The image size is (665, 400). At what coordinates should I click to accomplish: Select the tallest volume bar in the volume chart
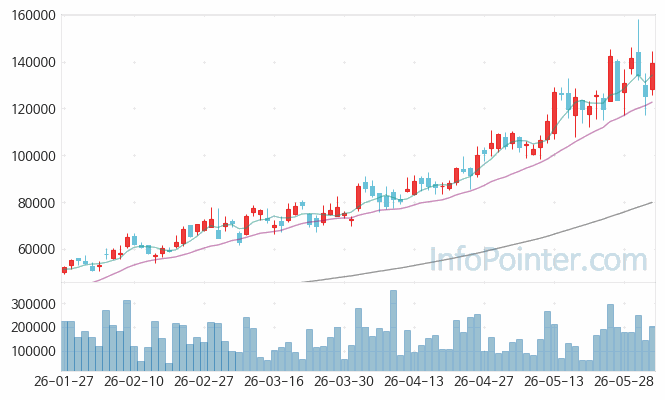pyautogui.click(x=393, y=330)
